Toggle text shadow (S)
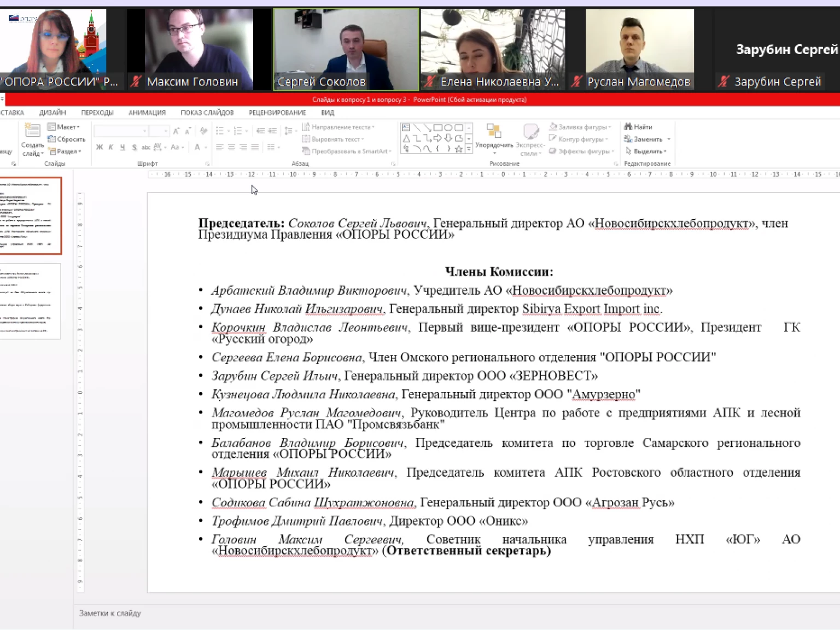The height and width of the screenshot is (630, 840). (x=134, y=147)
